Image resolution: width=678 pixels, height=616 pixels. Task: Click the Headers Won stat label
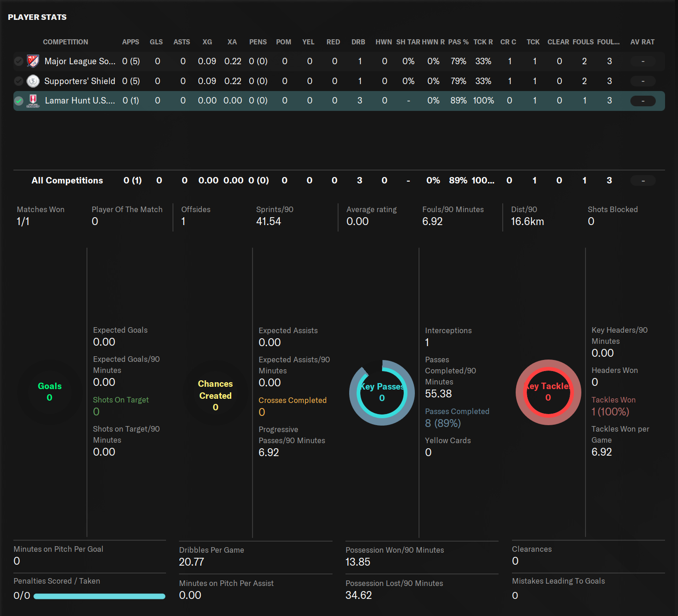(x=615, y=370)
